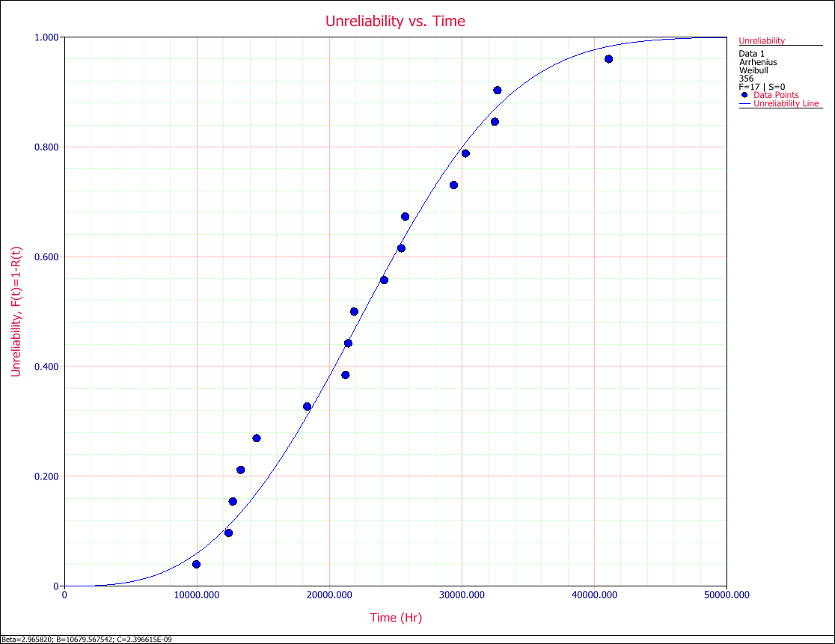This screenshot has height=644, width=835.
Task: Click the '356' legend value
Action: pos(746,79)
